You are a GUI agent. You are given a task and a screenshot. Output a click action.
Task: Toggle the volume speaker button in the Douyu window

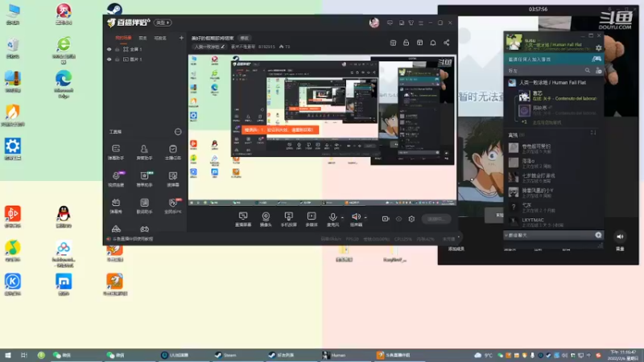point(620,237)
